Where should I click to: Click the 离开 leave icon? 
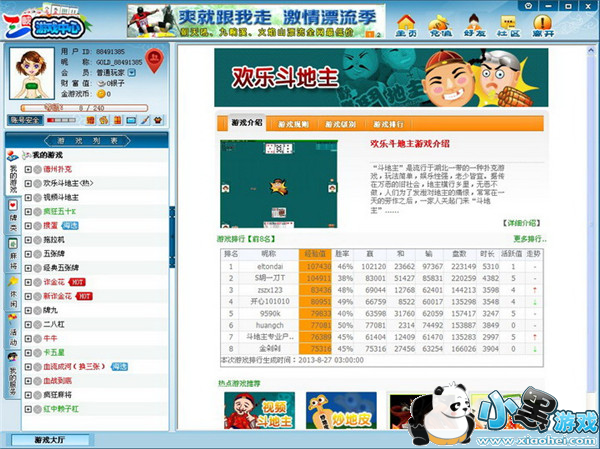pos(543,26)
